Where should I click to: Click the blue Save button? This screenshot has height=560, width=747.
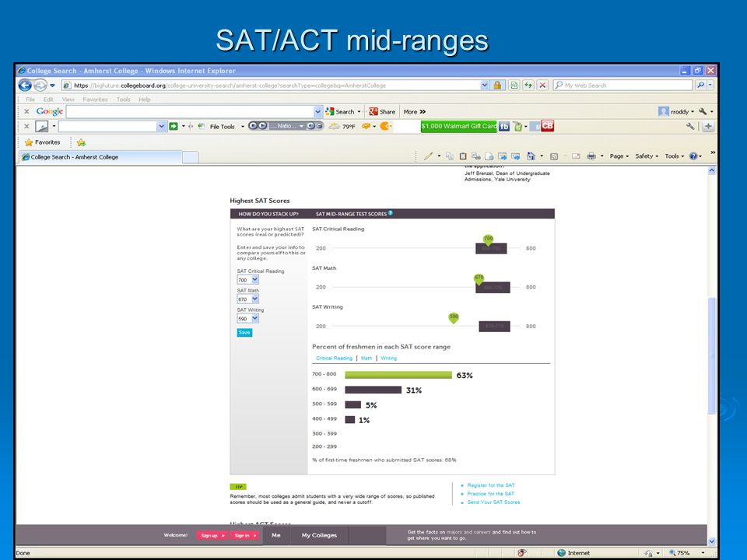(244, 332)
